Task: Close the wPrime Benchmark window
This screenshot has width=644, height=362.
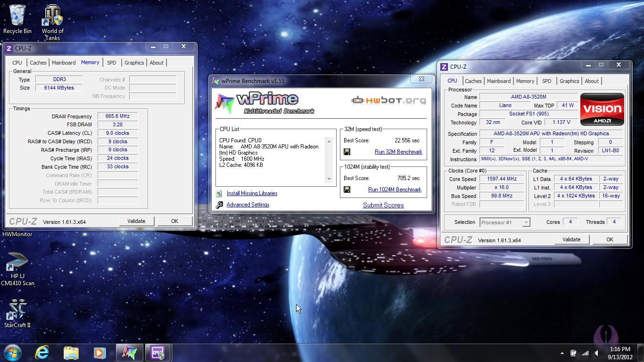Action: [x=421, y=79]
